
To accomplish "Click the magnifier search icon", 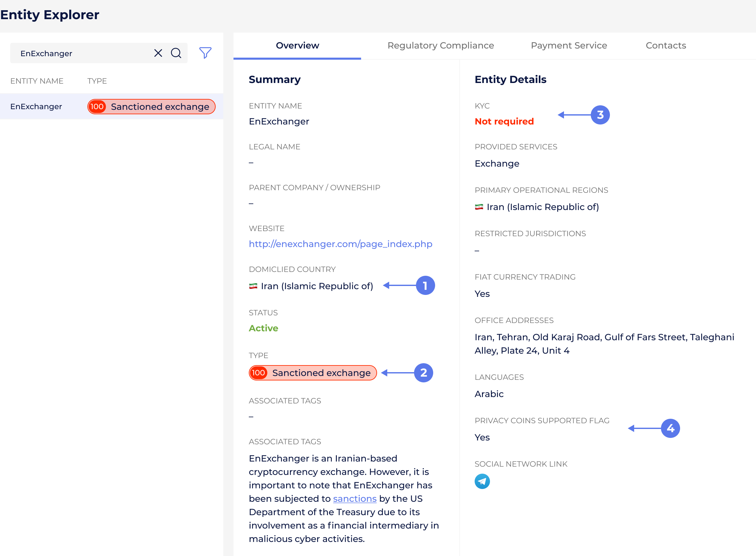I will [176, 53].
